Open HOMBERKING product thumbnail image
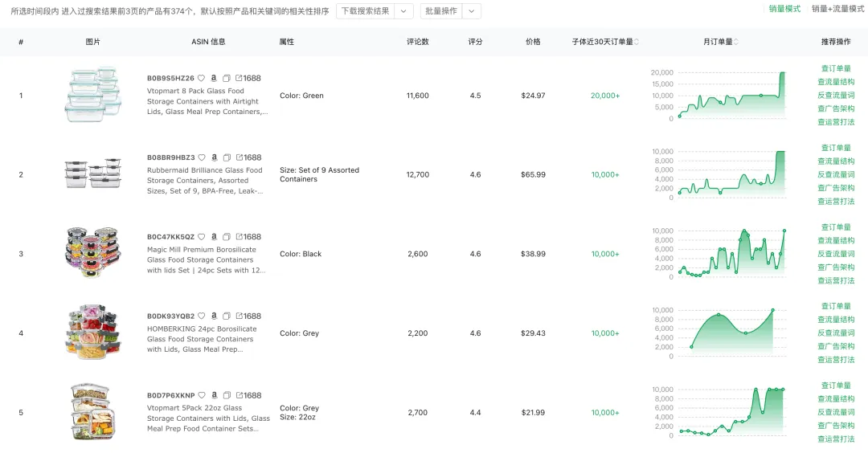The image size is (868, 453). pyautogui.click(x=92, y=333)
